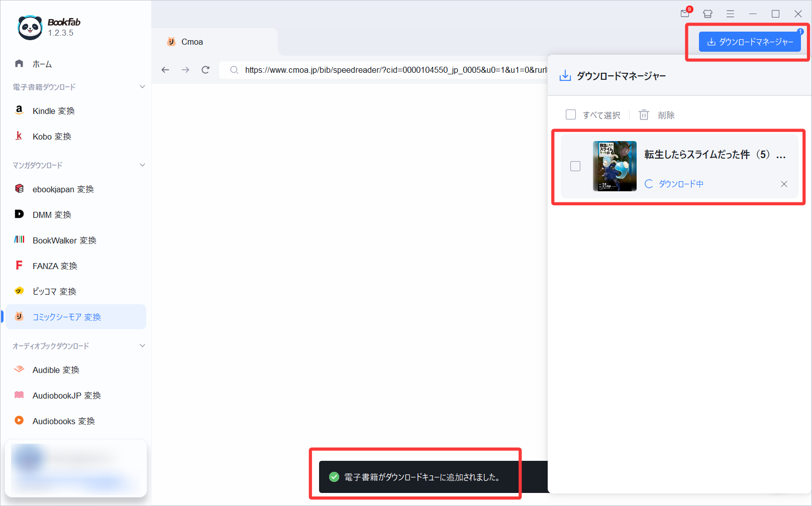The width and height of the screenshot is (812, 506).
Task: Check the 転生したらスライムだった件 item checkbox
Action: [575, 166]
